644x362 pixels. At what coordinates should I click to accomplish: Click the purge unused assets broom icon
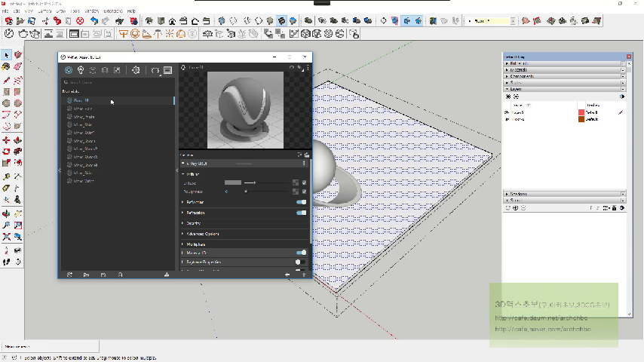[x=167, y=275]
